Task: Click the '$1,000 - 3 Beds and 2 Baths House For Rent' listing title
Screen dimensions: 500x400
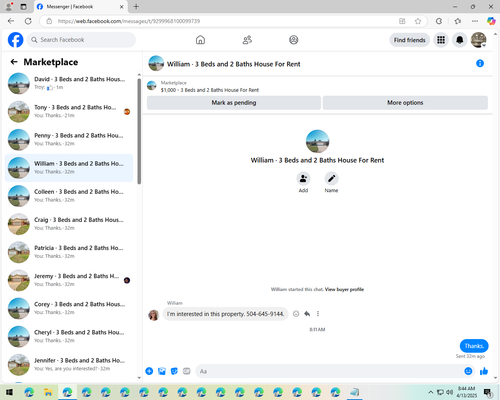Action: coord(210,90)
